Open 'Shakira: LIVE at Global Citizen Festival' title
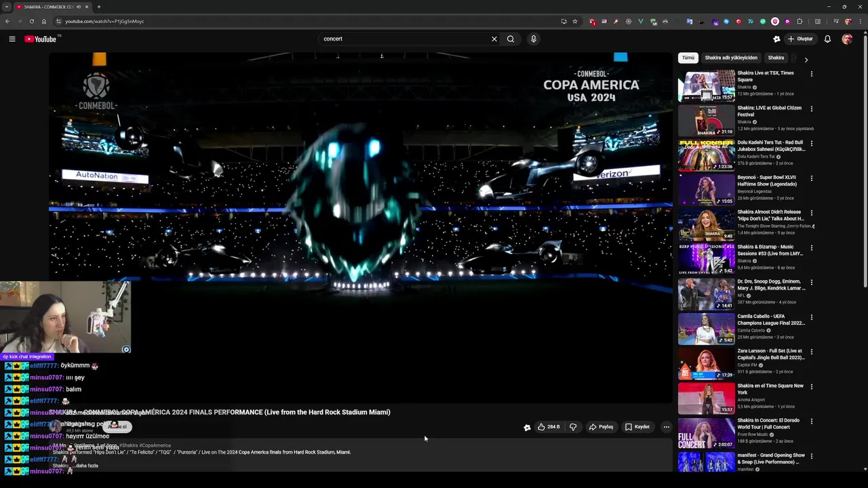Image resolution: width=868 pixels, height=488 pixels. pyautogui.click(x=769, y=111)
